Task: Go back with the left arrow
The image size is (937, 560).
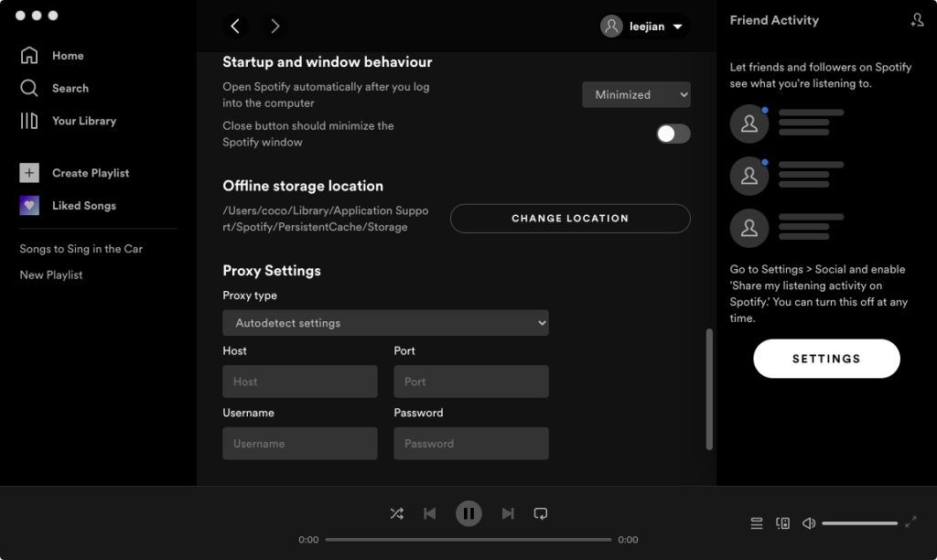Action: tap(235, 27)
